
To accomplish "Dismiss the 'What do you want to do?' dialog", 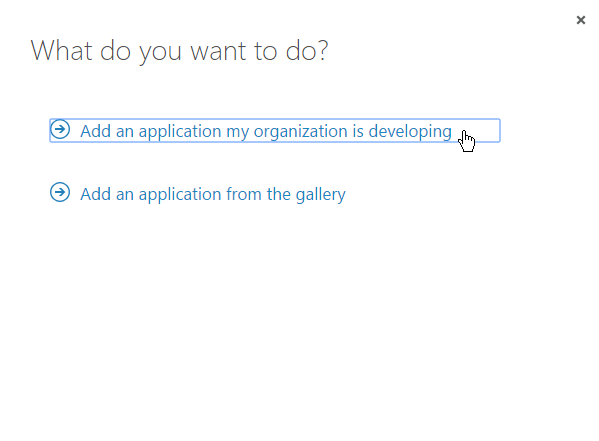I will (x=581, y=20).
